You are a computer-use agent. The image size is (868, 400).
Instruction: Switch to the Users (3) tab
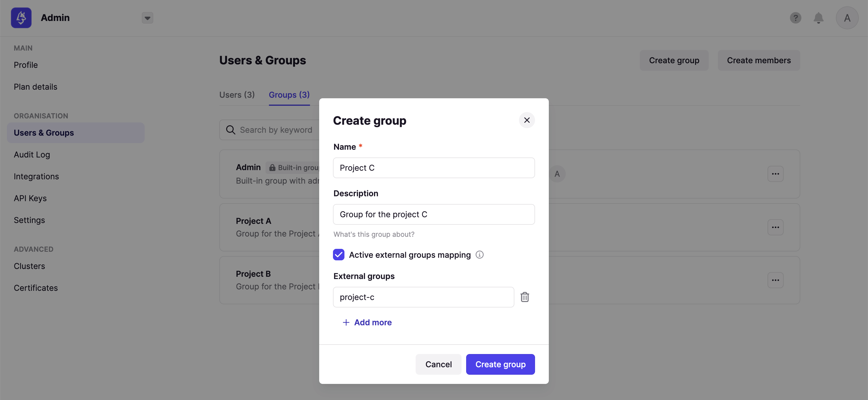(237, 95)
